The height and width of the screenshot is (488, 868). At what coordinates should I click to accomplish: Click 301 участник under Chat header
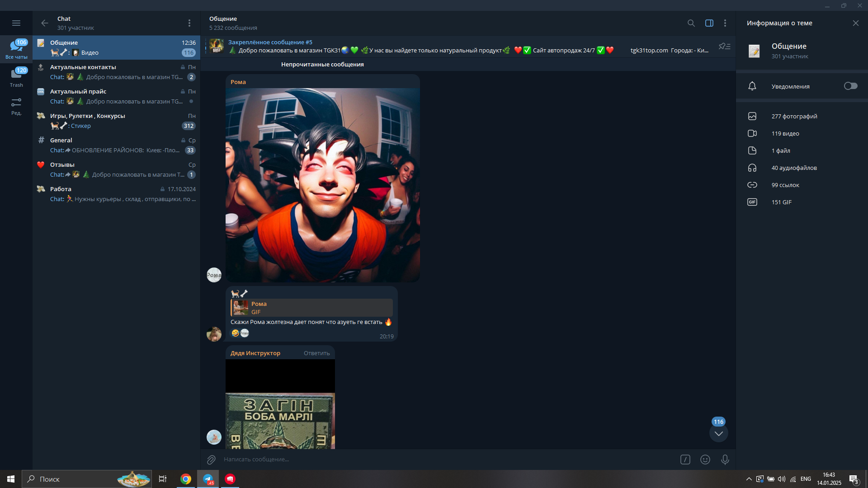click(75, 28)
